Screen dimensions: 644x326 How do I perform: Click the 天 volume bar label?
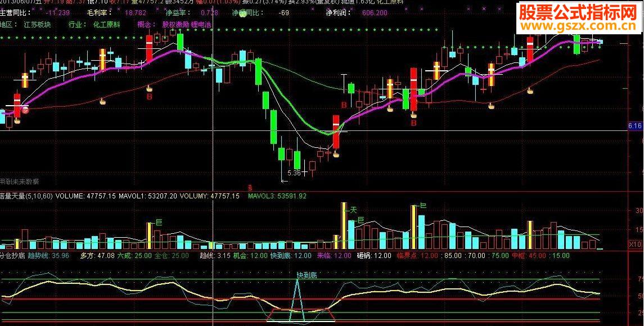click(x=353, y=210)
